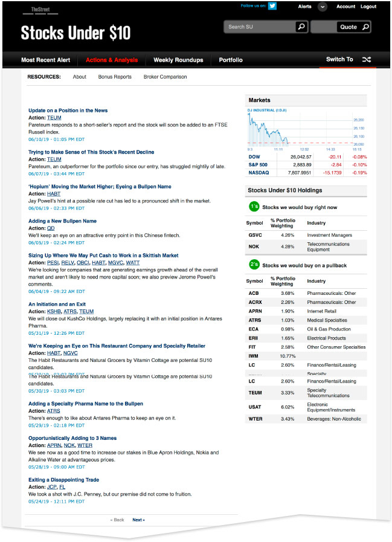Viewport: 392px width, 542px height.
Task: Click the FL ticker link
Action: tap(62, 486)
